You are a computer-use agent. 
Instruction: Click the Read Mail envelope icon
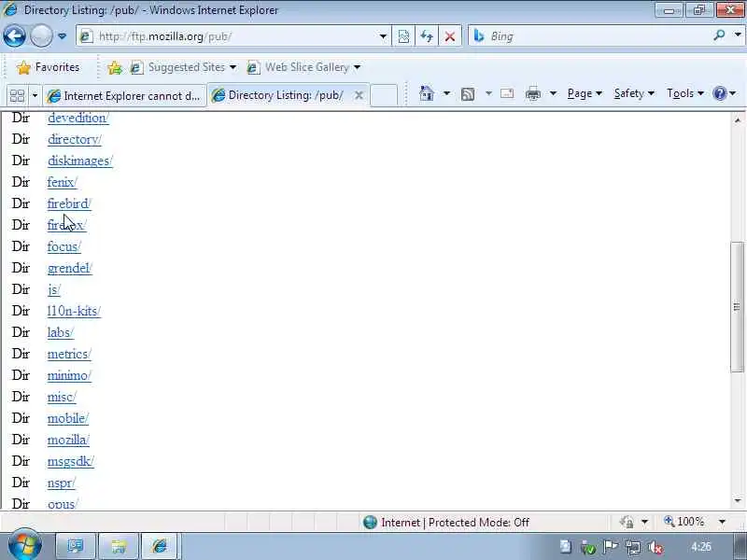[x=507, y=94]
